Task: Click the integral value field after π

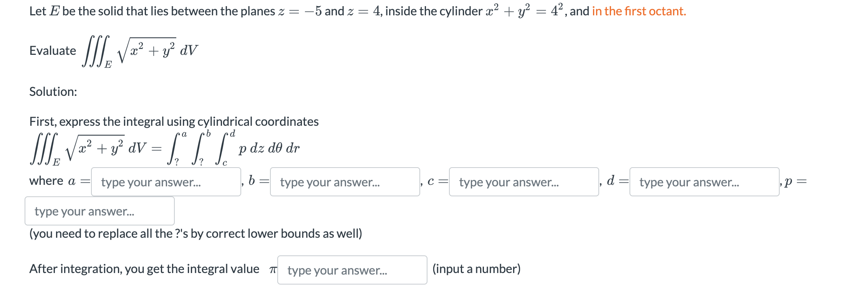Action: pos(352,270)
